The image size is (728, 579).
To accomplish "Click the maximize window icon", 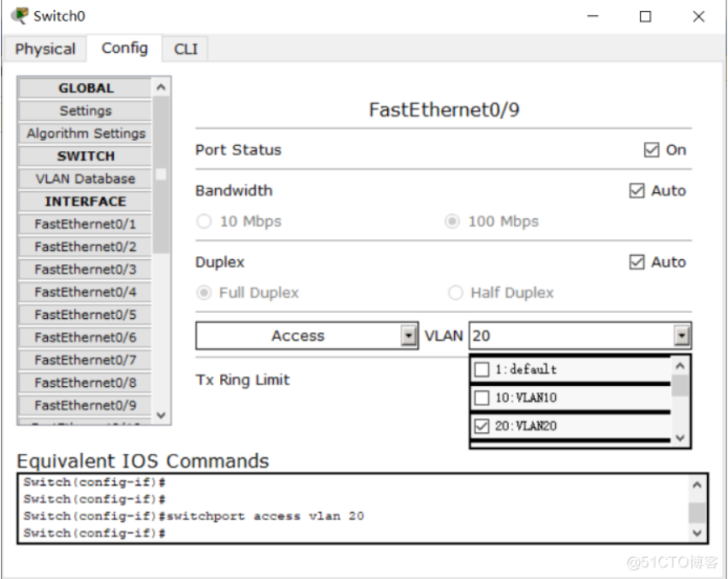I will pyautogui.click(x=646, y=16).
